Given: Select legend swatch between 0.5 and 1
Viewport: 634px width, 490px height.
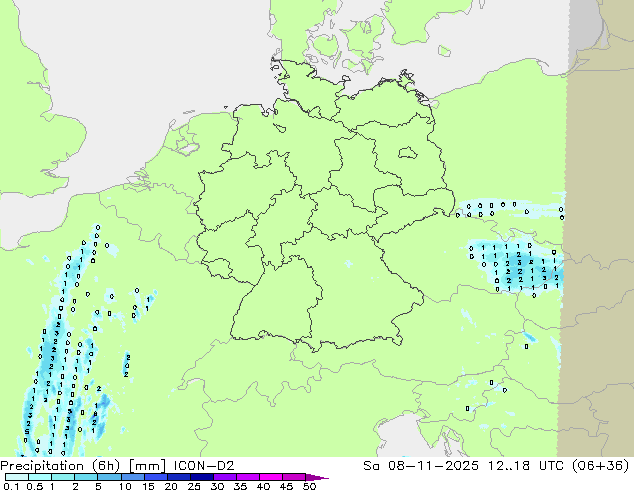Looking at the screenshot, I should (x=40, y=477).
